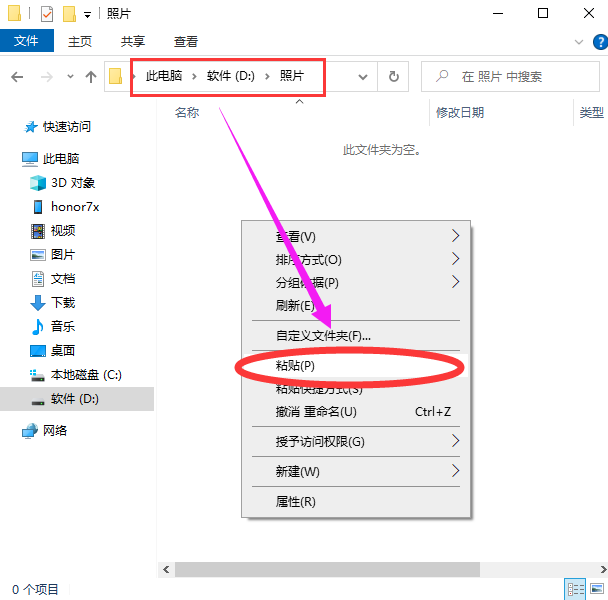Open 图片 folder in navigation pane
Viewport: 608px width, 600px height.
(x=63, y=255)
